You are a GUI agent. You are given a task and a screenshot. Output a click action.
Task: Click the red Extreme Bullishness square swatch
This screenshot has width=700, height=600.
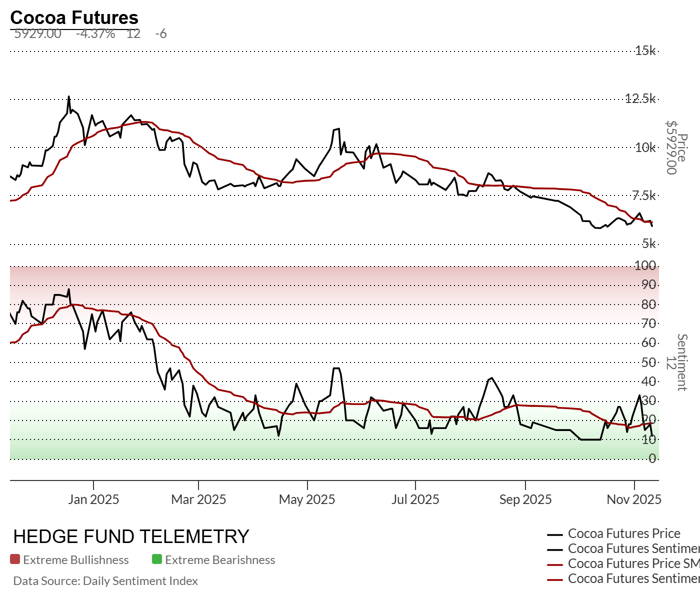[15, 559]
